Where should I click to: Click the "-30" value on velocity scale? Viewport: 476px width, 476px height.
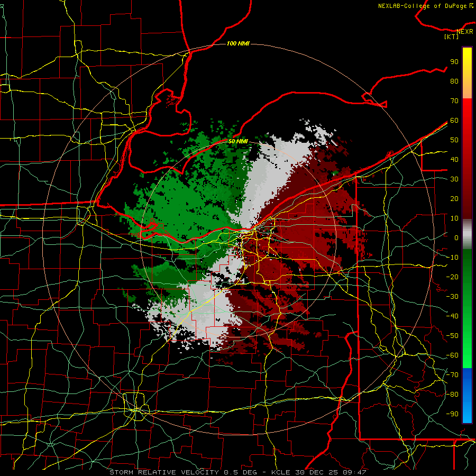pos(452,297)
